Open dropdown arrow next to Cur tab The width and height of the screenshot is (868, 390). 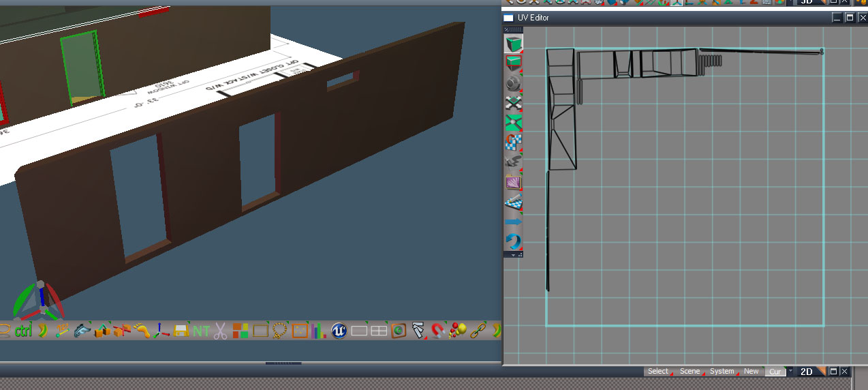point(791,372)
